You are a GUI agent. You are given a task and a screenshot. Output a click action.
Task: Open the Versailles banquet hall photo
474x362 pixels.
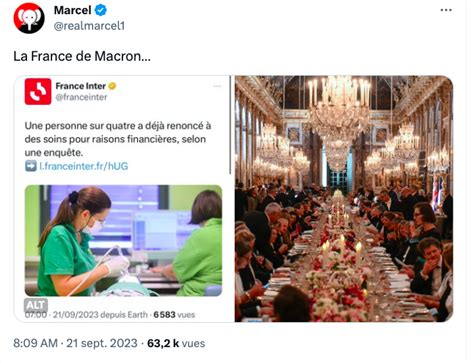(344, 199)
